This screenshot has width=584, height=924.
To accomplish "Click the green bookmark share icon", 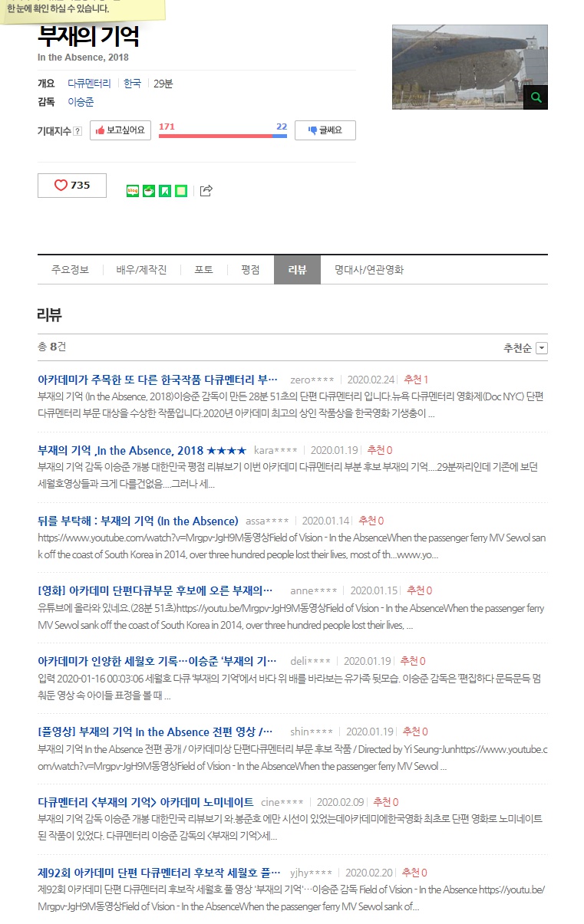I will pos(164,190).
